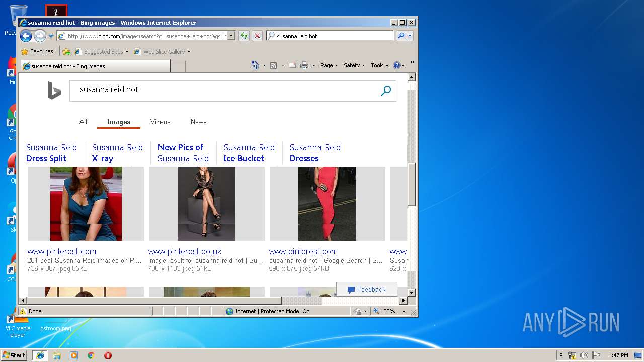Click the vertical scrollbar up arrow

point(412,78)
